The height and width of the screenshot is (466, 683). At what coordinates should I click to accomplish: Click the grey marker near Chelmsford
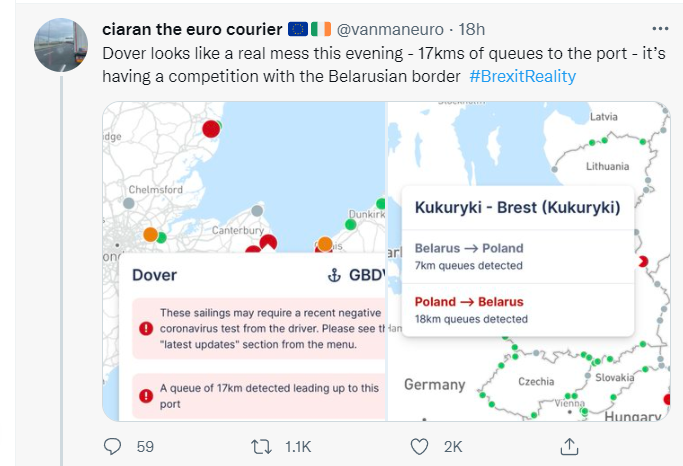click(128, 203)
